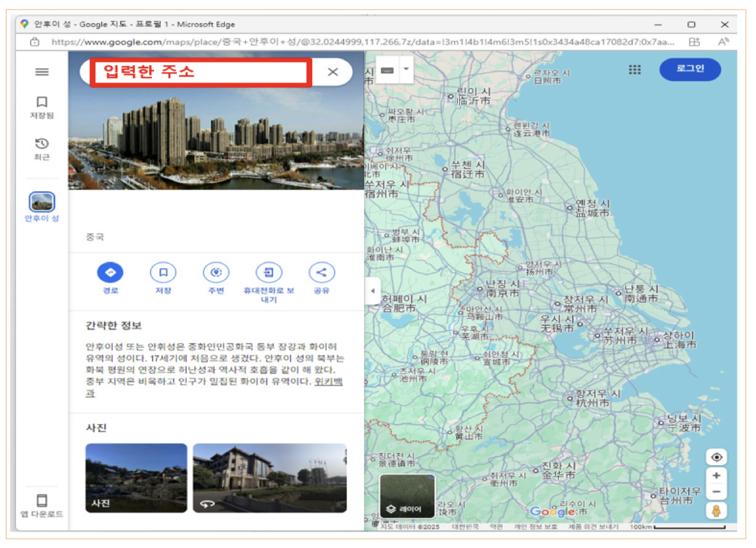Image resolution: width=756 pixels, height=548 pixels.
Task: Activate the Street View pegman
Action: pos(716,511)
